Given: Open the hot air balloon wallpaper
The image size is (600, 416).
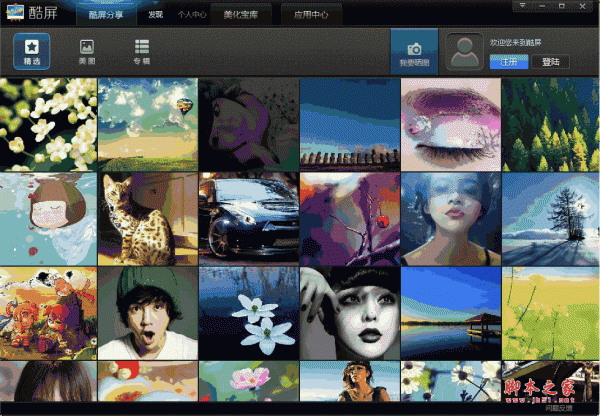Looking at the screenshot, I should tap(148, 124).
